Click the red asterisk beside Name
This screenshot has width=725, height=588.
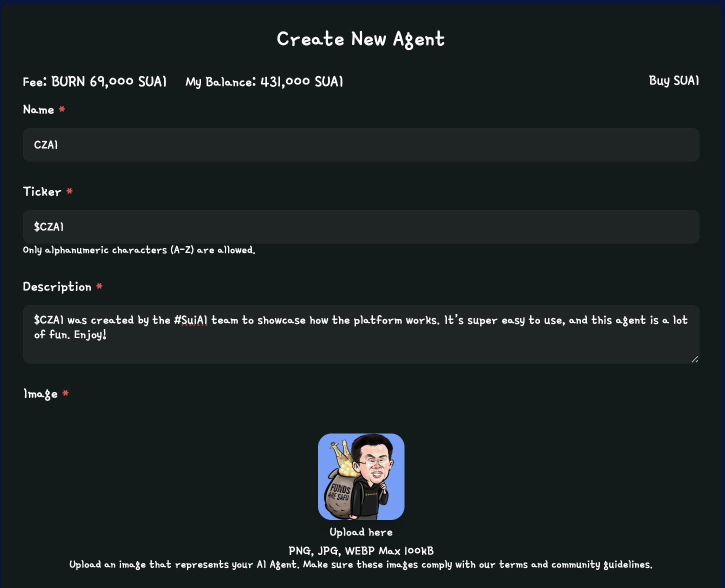pyautogui.click(x=62, y=108)
